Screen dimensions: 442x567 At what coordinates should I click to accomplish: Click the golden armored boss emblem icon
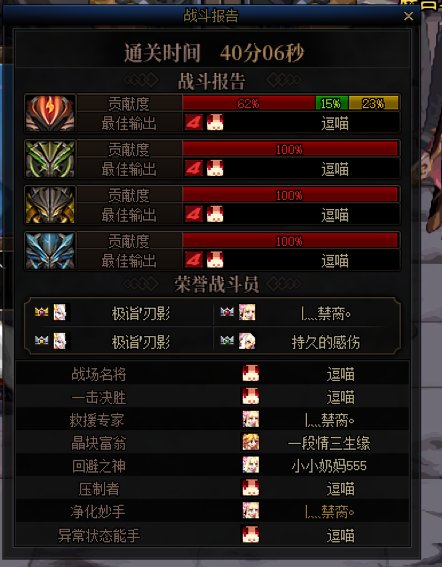pyautogui.click(x=50, y=205)
